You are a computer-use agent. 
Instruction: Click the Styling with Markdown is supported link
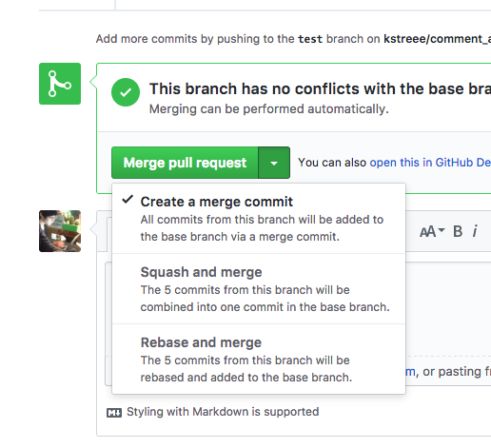point(223,412)
